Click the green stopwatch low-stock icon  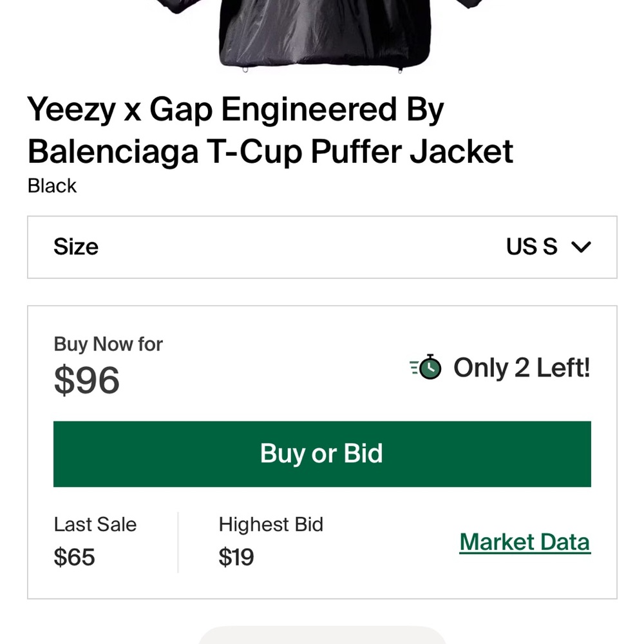tap(426, 367)
